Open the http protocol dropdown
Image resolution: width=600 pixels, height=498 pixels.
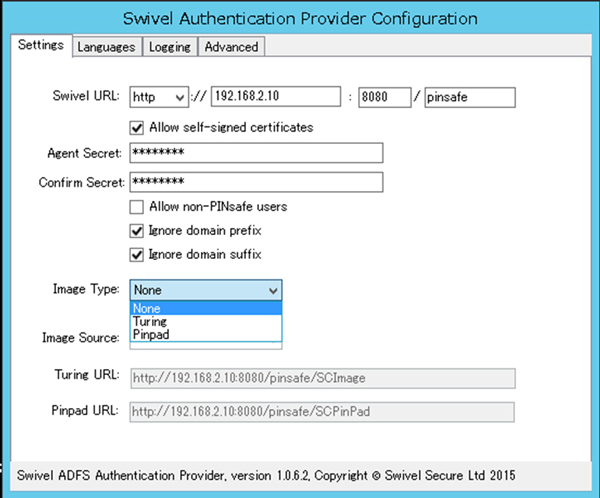point(159,97)
